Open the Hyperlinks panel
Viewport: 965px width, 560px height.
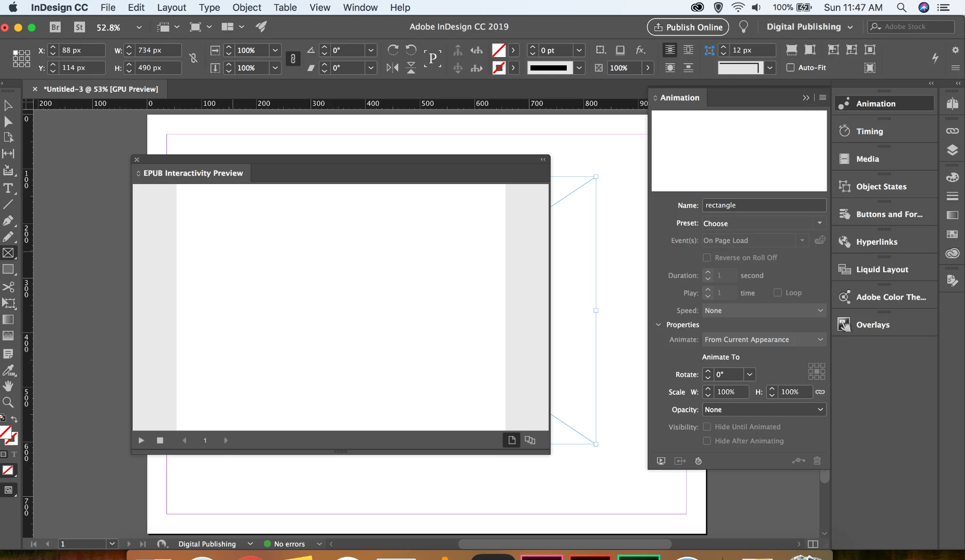[885, 242]
